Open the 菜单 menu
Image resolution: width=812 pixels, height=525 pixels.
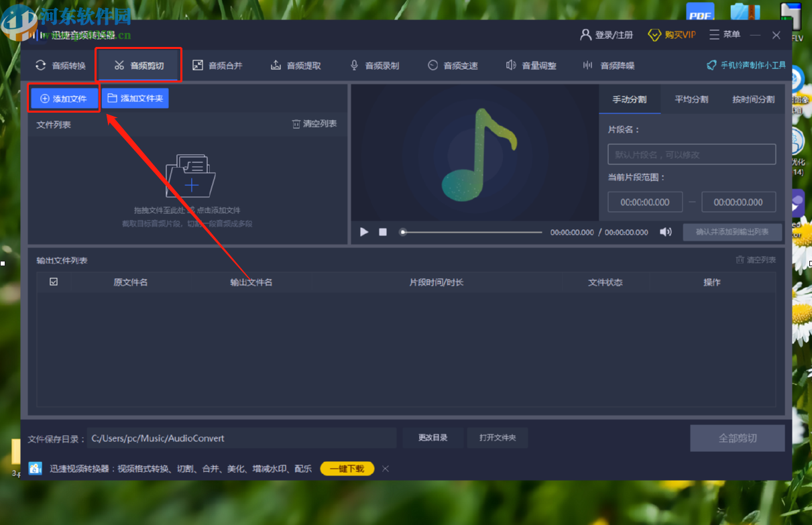tap(725, 35)
